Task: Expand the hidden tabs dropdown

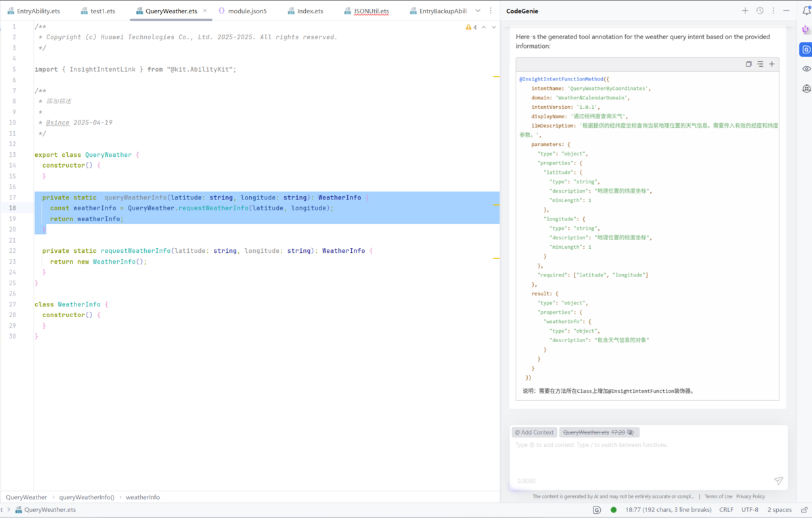Action: coord(478,11)
